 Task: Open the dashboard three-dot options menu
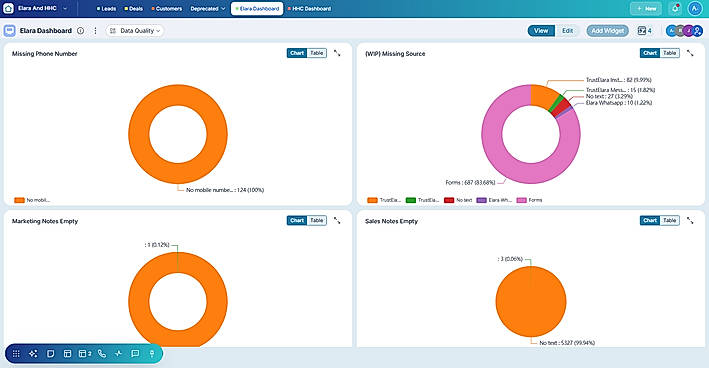click(x=95, y=31)
